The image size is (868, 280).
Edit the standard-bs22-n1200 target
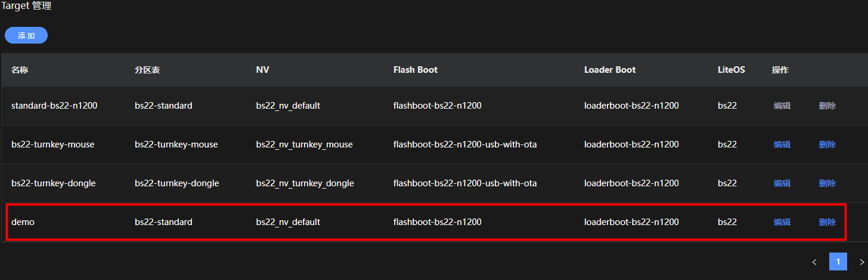point(782,106)
